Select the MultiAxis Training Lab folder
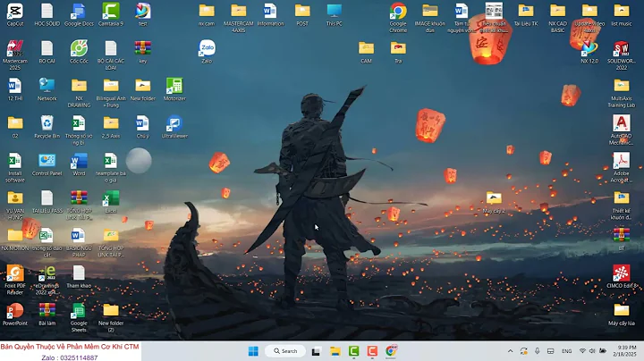This screenshot has width=644, height=361. tap(622, 93)
